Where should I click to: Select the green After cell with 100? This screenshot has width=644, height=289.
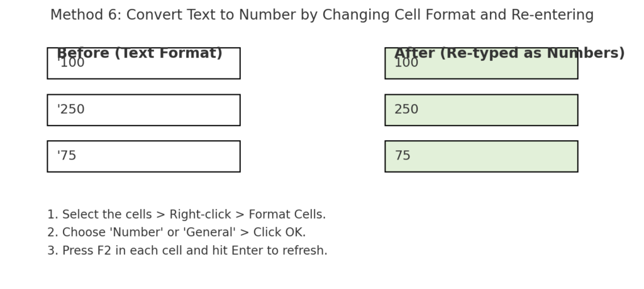(481, 68)
